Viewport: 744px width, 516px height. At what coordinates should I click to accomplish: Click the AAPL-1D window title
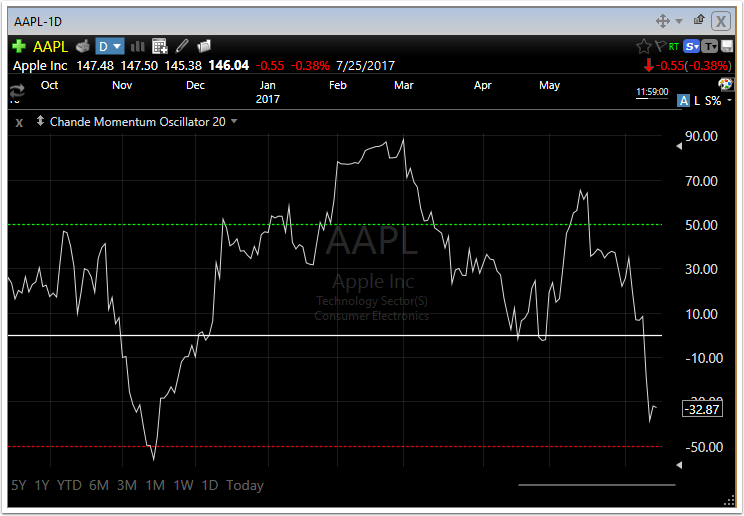point(38,22)
